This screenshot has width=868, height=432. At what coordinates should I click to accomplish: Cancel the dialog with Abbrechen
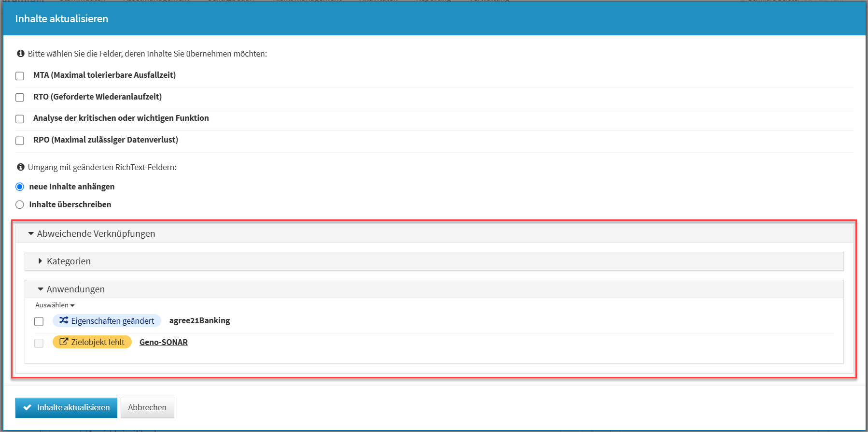pyautogui.click(x=147, y=407)
